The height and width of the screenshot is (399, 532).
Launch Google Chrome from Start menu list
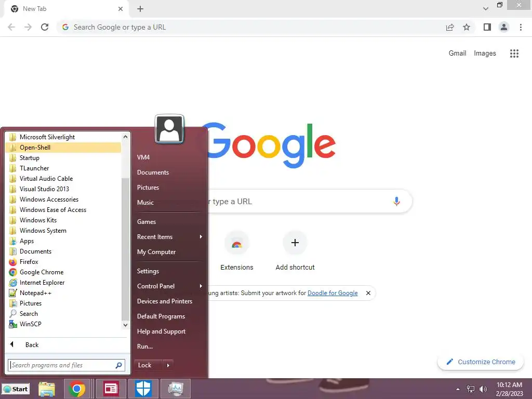coord(63,272)
